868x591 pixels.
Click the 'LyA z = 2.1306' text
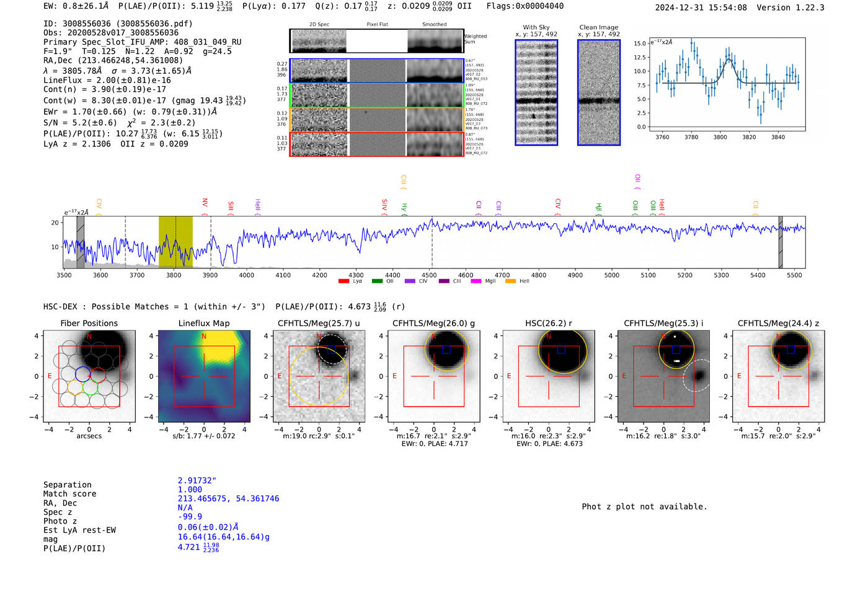point(77,144)
